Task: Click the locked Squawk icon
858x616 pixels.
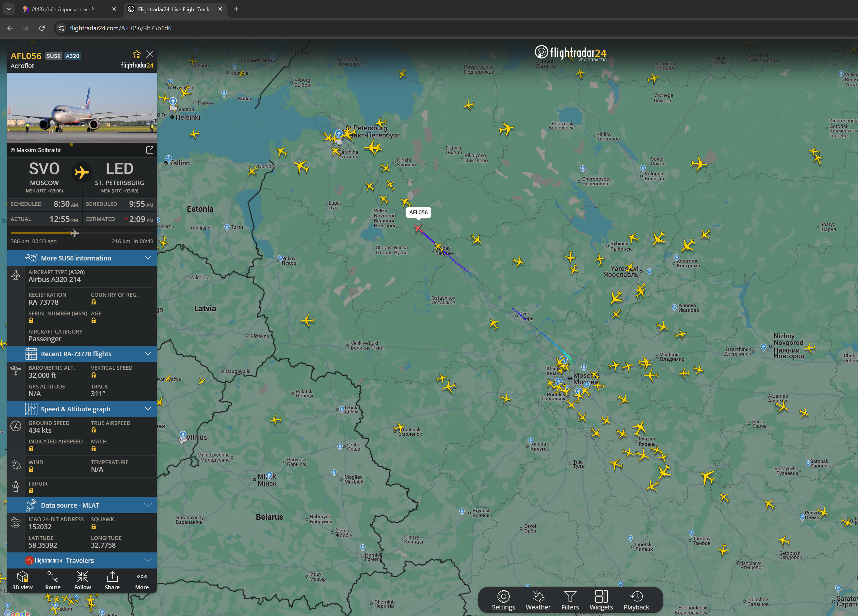Action: pyautogui.click(x=93, y=526)
